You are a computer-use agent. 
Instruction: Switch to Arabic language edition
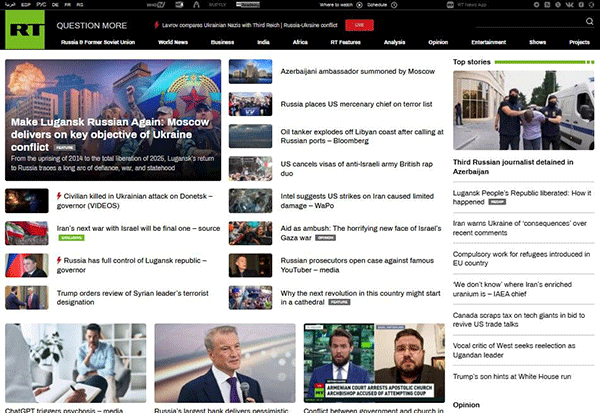[x=10, y=5]
